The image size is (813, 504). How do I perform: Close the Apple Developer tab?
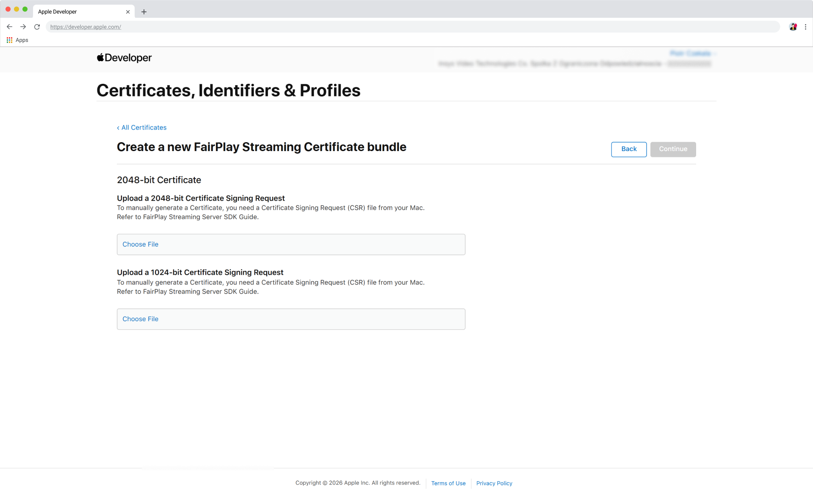pyautogui.click(x=128, y=12)
